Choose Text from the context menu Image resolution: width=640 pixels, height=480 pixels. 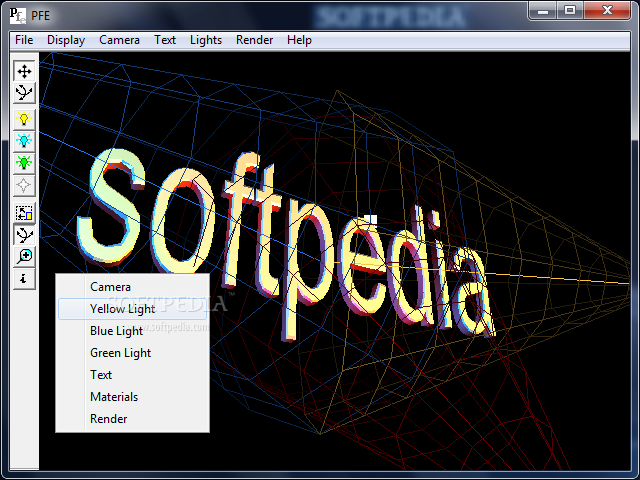point(133,375)
